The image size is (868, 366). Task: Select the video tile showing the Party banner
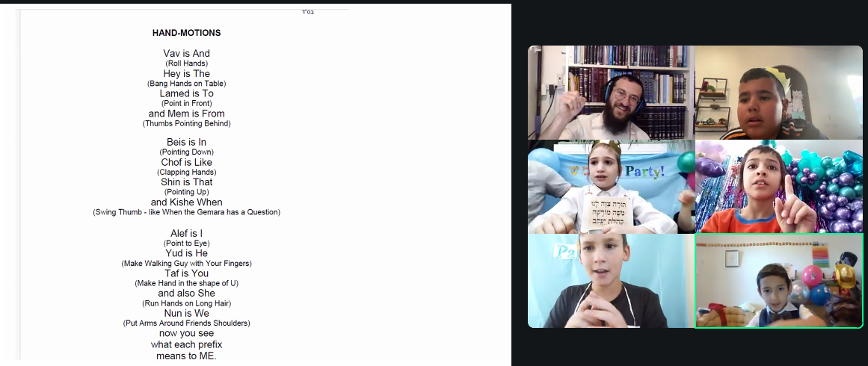611,187
